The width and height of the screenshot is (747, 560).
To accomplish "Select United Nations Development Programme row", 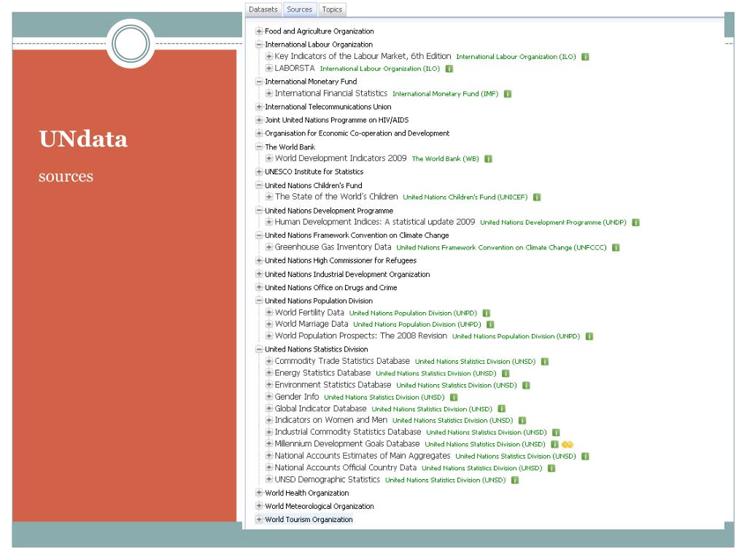I will click(329, 211).
